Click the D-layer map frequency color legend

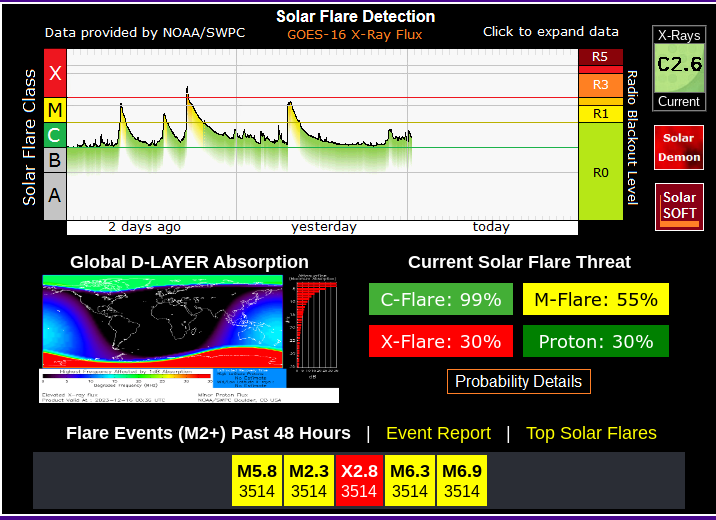(x=127, y=378)
